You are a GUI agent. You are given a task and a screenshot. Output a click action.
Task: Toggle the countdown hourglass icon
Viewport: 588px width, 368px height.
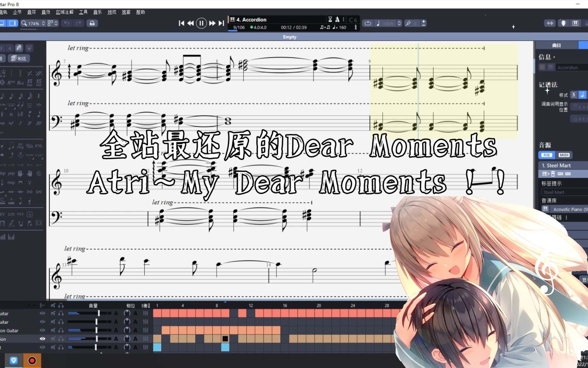click(330, 19)
